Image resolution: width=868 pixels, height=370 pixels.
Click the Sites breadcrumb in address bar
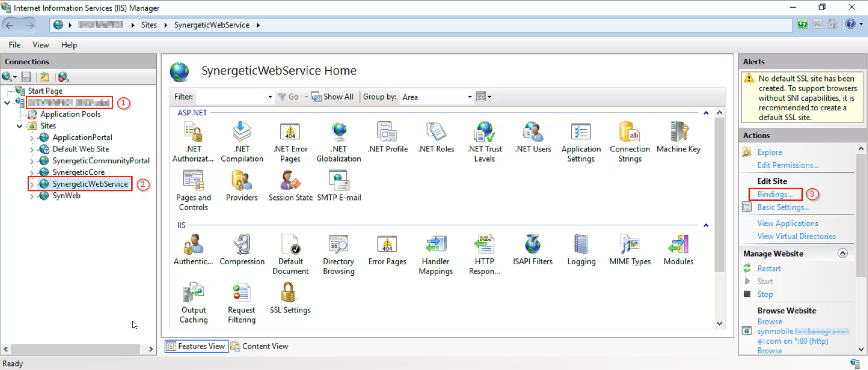click(149, 25)
